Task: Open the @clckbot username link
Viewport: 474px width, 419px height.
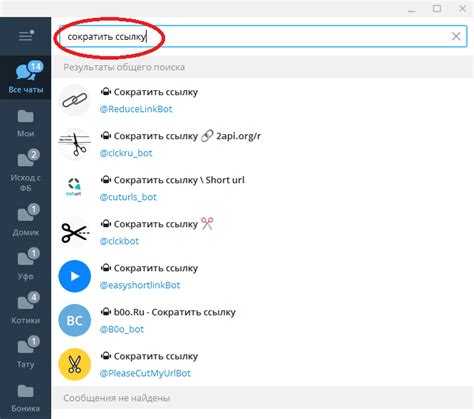Action: 119,241
